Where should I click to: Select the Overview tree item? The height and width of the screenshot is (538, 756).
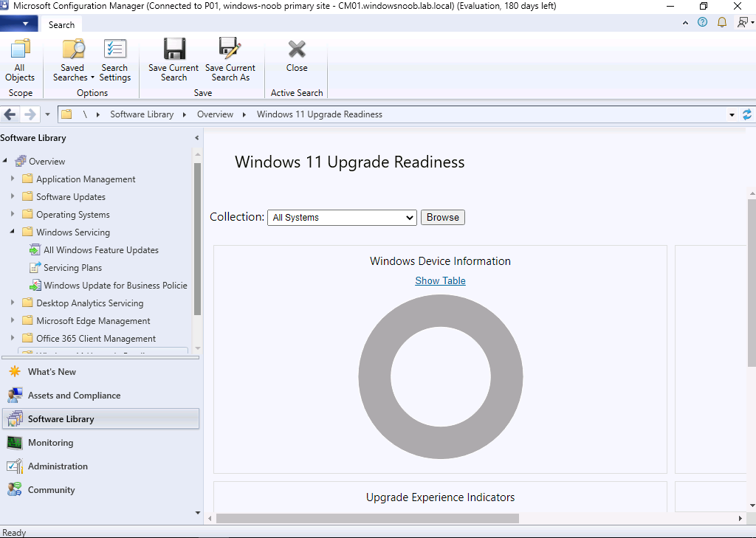coord(47,162)
